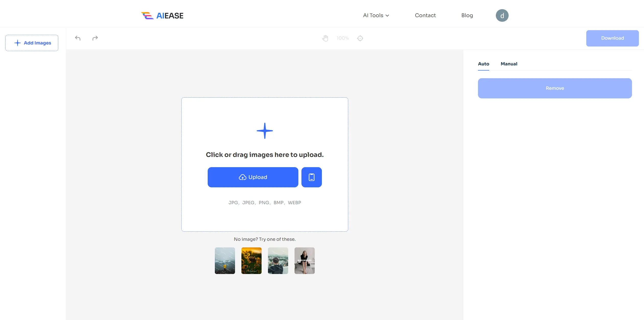Select the hand pan tool

point(325,38)
